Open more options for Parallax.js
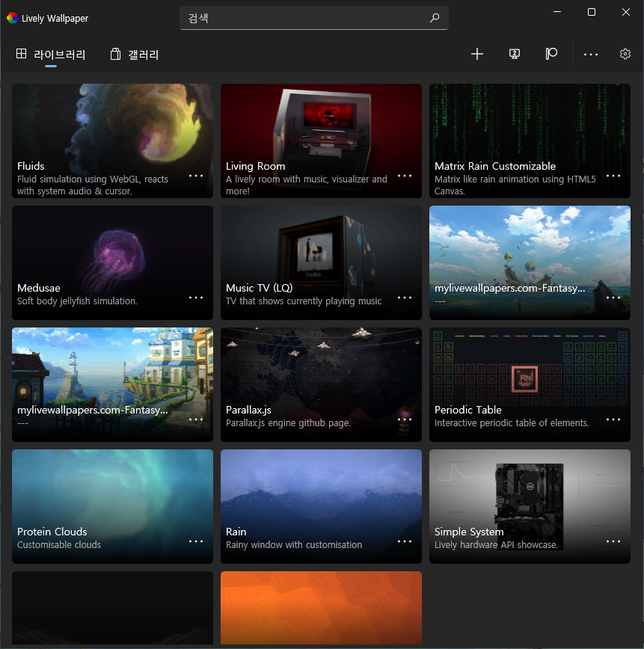The height and width of the screenshot is (649, 644). 405,419
